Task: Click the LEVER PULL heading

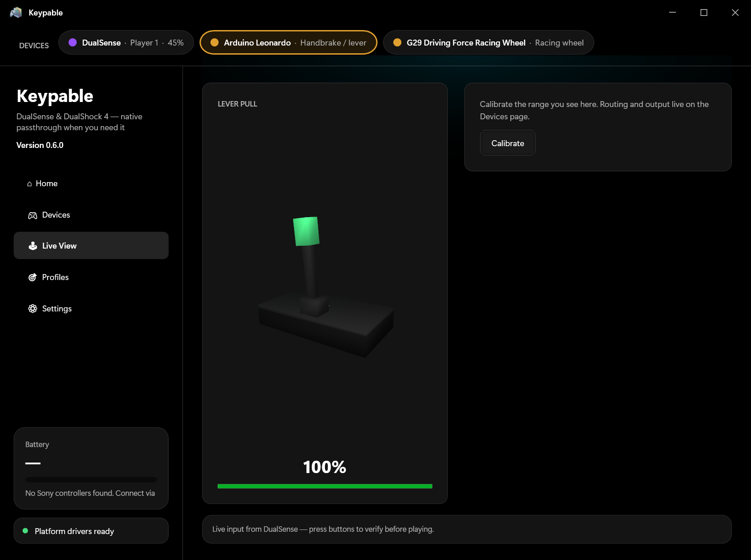Action: (238, 104)
